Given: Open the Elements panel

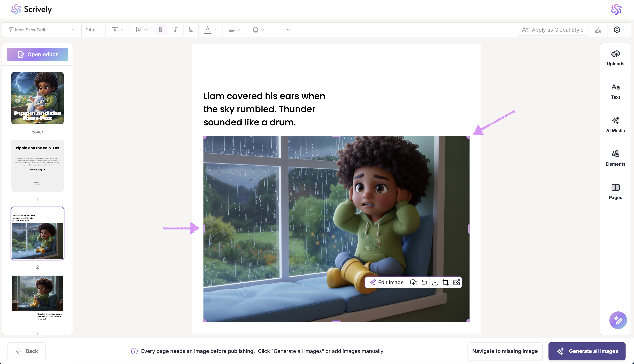Looking at the screenshot, I should coord(615,158).
